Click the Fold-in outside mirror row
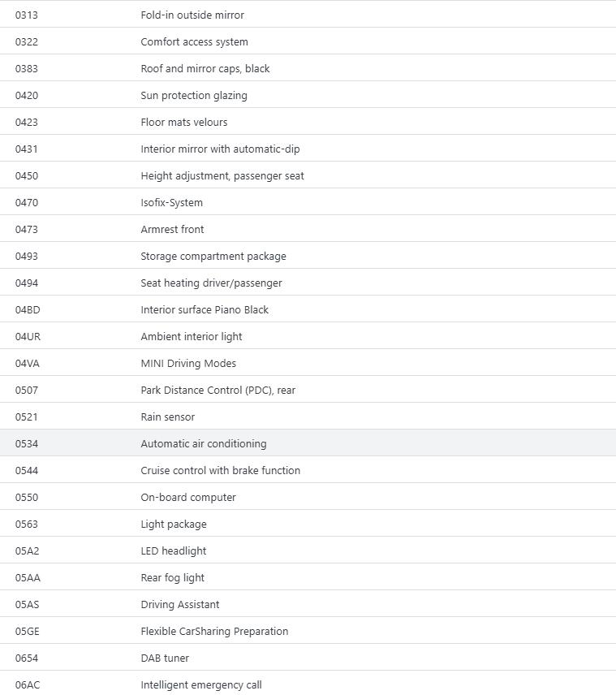616x695 pixels. 192,15
